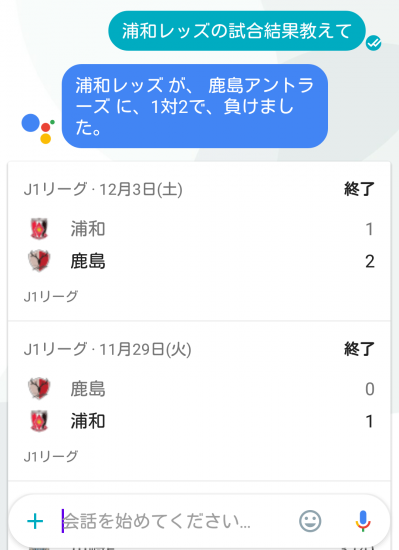Click 終了 status on November 29 match
399x550 pixels.
(x=359, y=349)
